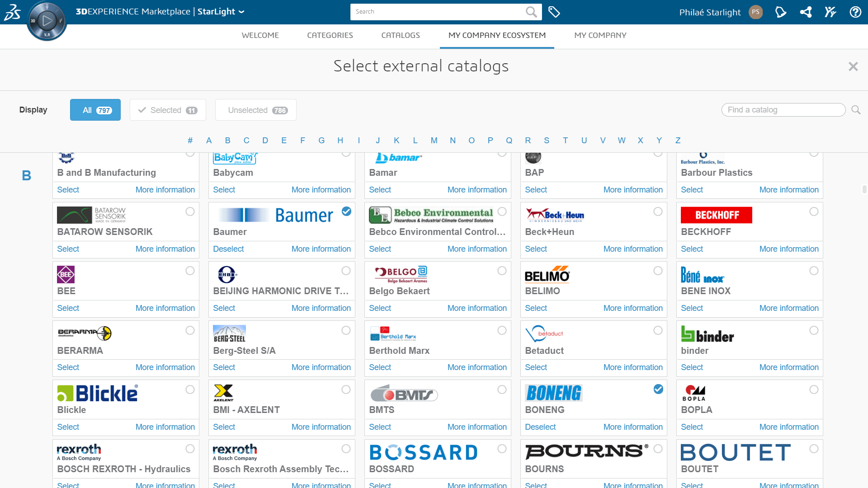The image size is (868, 488).
Task: Click Deselect under Baumer
Action: click(228, 249)
